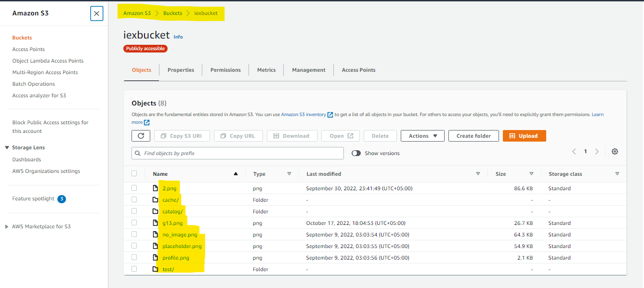This screenshot has height=288, width=644.
Task: Sort by Type column arrow
Action: point(289,174)
